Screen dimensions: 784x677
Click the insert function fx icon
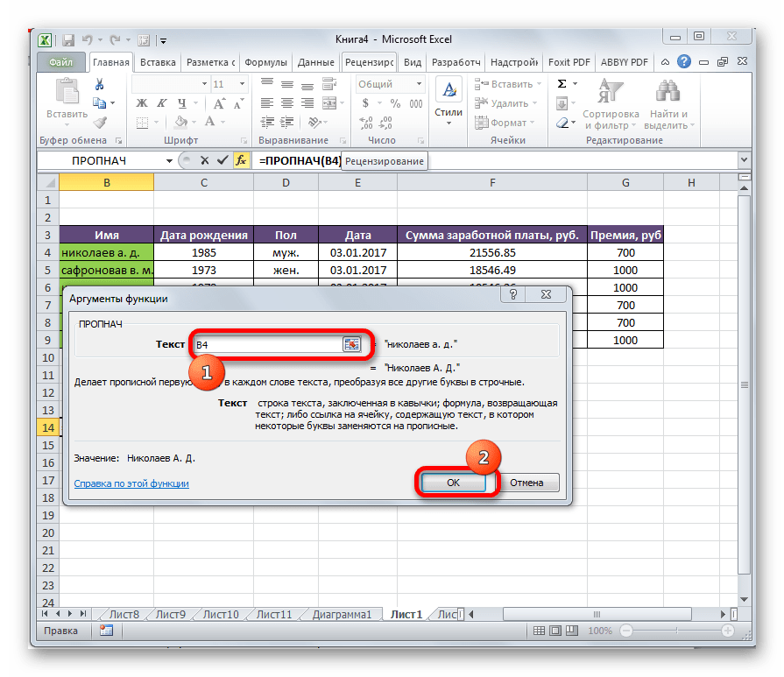coord(241,160)
